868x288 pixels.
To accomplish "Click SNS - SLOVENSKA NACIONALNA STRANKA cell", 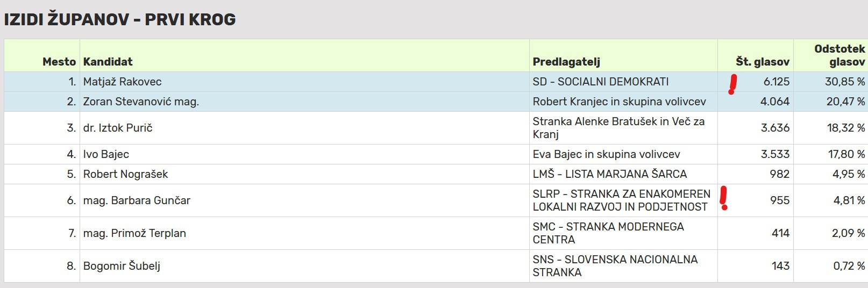I will tap(623, 266).
